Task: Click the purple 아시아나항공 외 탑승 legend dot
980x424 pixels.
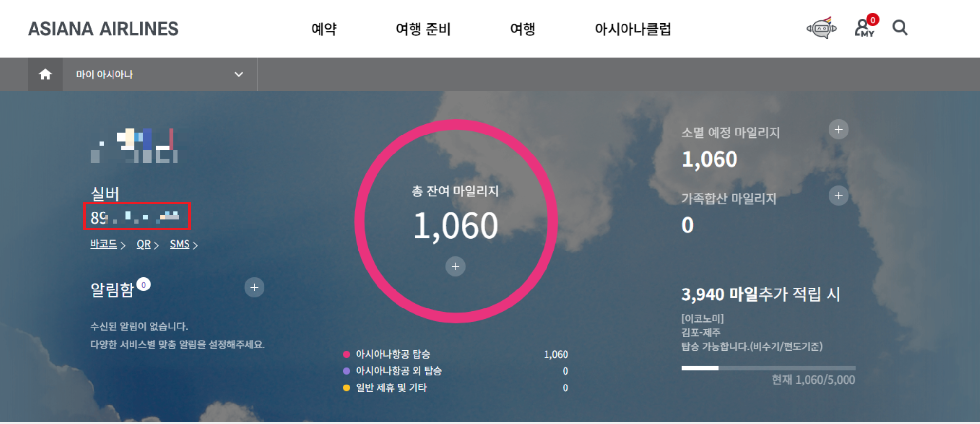Action: point(346,371)
